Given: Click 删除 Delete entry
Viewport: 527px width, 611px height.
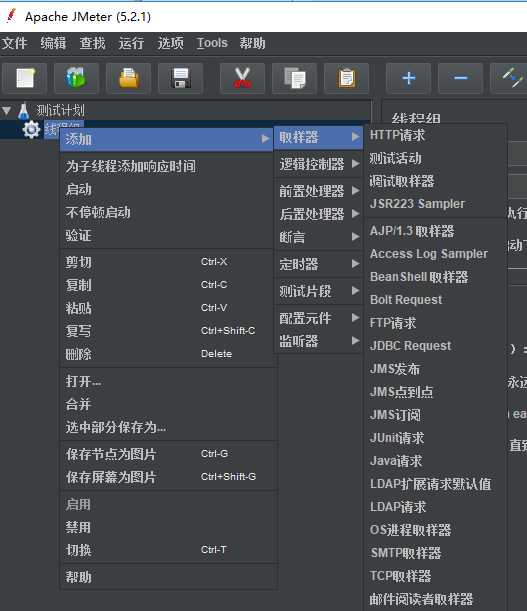Looking at the screenshot, I should (x=167, y=354).
